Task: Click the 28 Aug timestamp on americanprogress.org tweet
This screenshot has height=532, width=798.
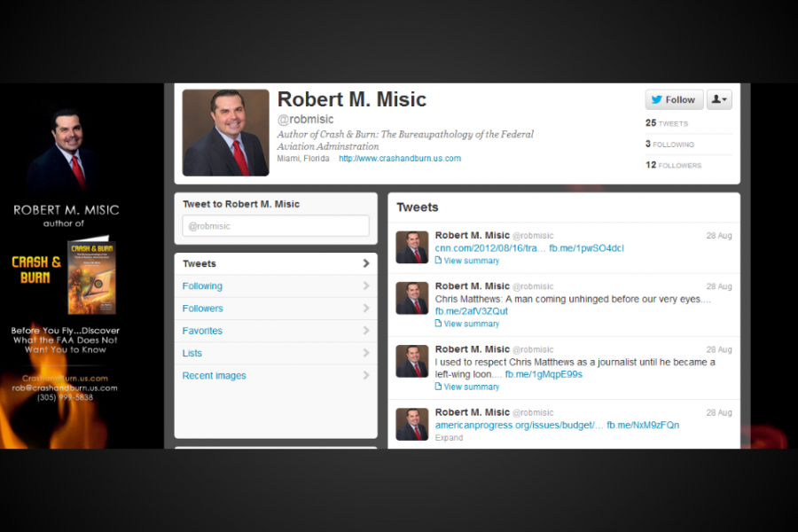Action: (718, 413)
